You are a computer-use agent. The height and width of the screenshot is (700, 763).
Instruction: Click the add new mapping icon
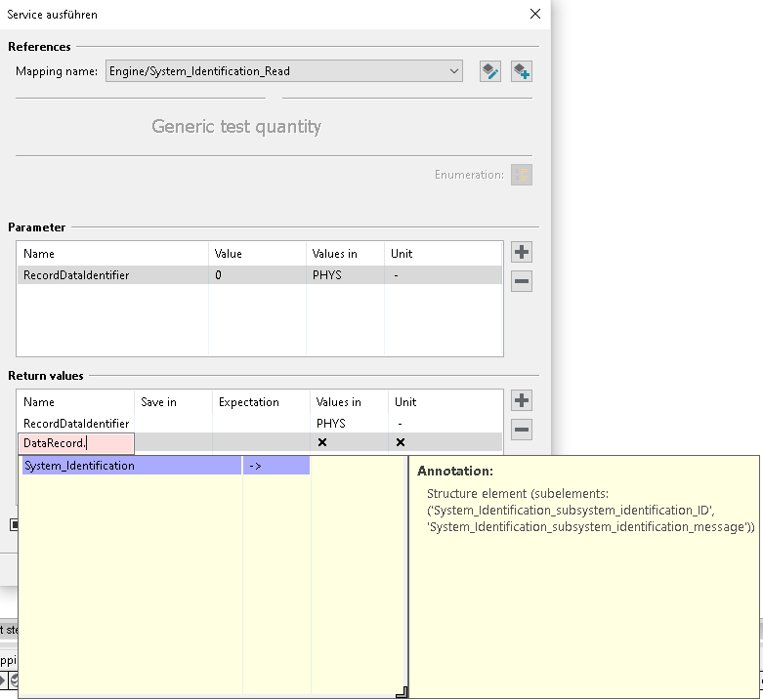[521, 71]
